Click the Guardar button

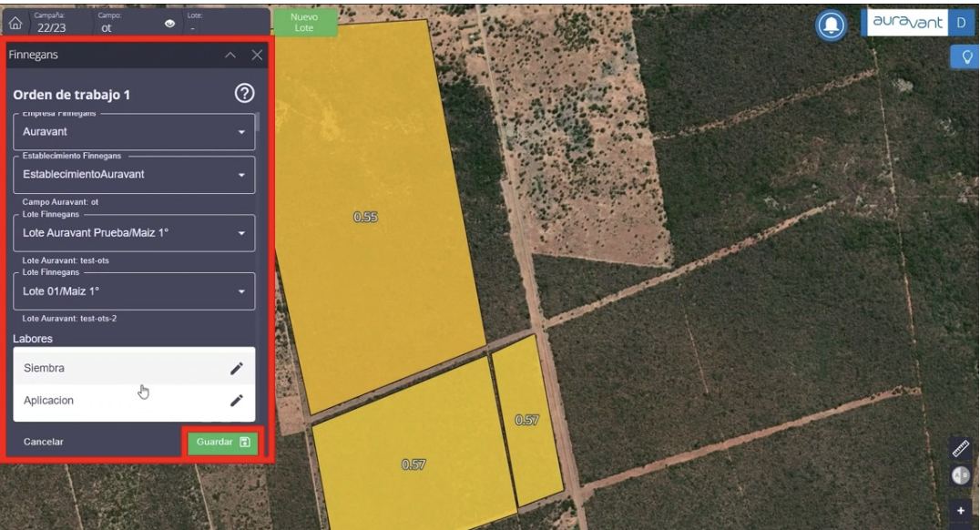click(x=222, y=442)
